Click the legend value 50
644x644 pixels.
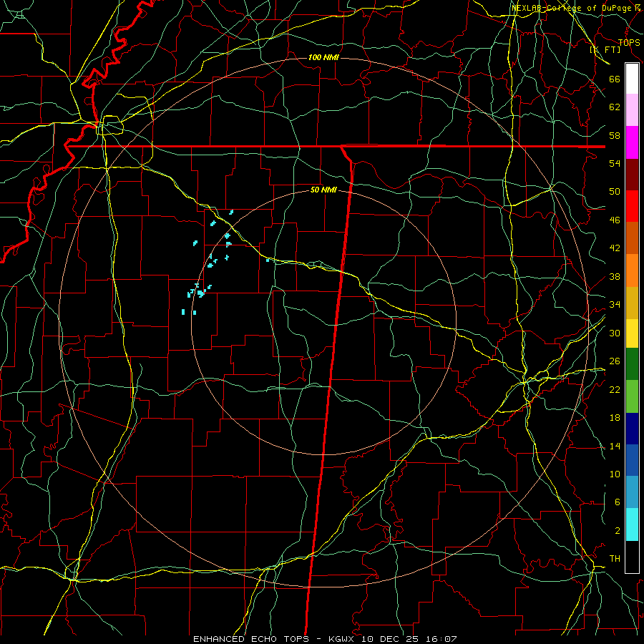pyautogui.click(x=615, y=192)
